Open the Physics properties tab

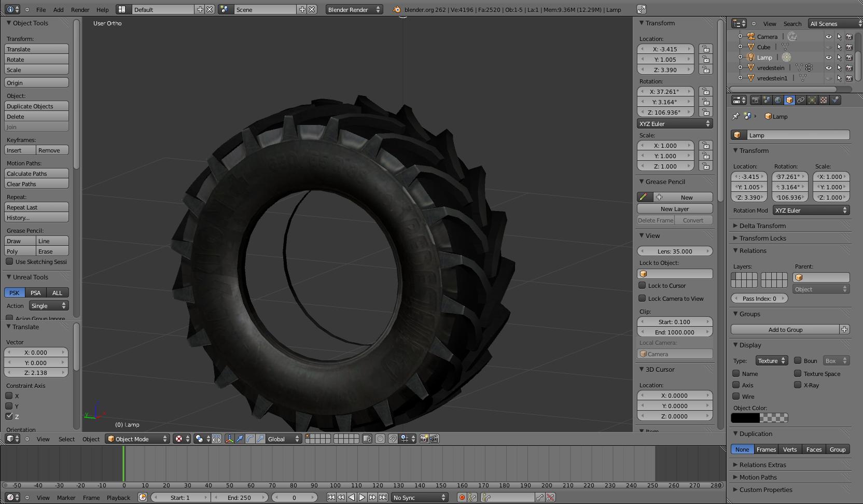click(835, 100)
